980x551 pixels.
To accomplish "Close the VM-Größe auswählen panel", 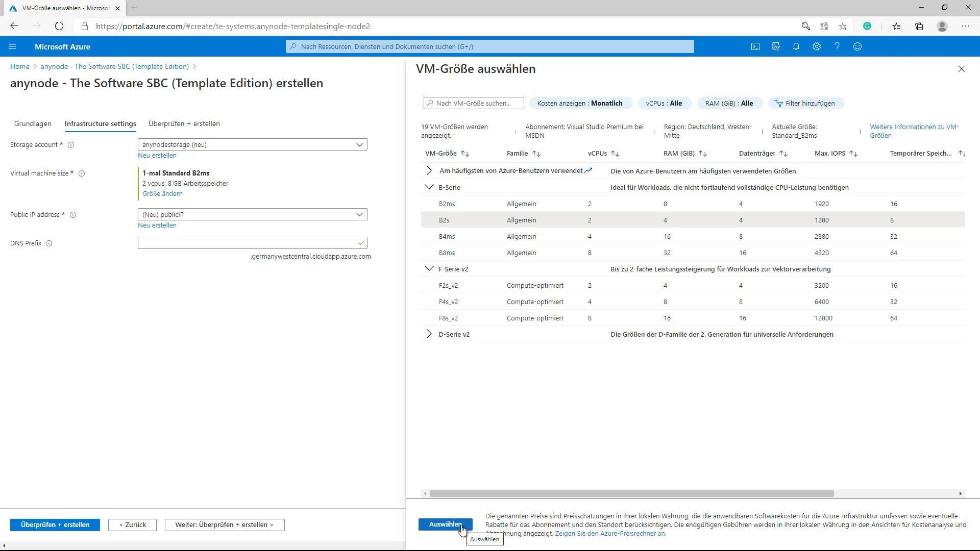I will [962, 69].
